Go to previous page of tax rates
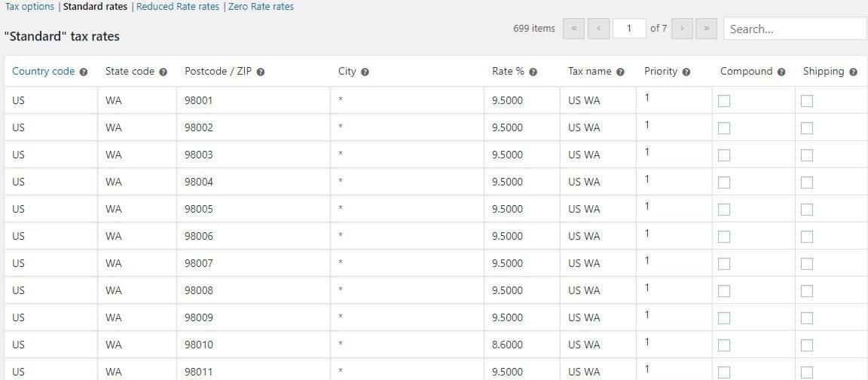The width and height of the screenshot is (868, 380). [599, 29]
